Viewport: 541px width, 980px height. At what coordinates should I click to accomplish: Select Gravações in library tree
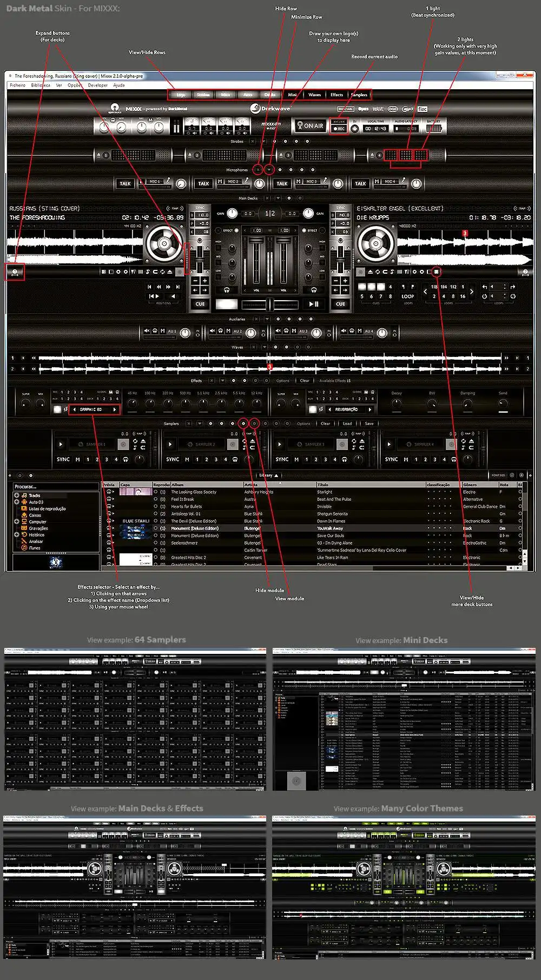pyautogui.click(x=38, y=528)
